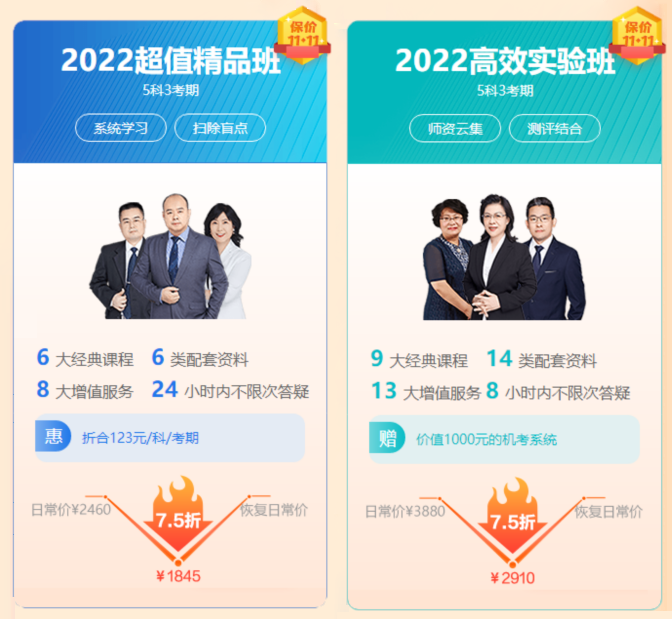672x619 pixels.
Task: Select the 师资云集 pill tag
Action: 455,128
